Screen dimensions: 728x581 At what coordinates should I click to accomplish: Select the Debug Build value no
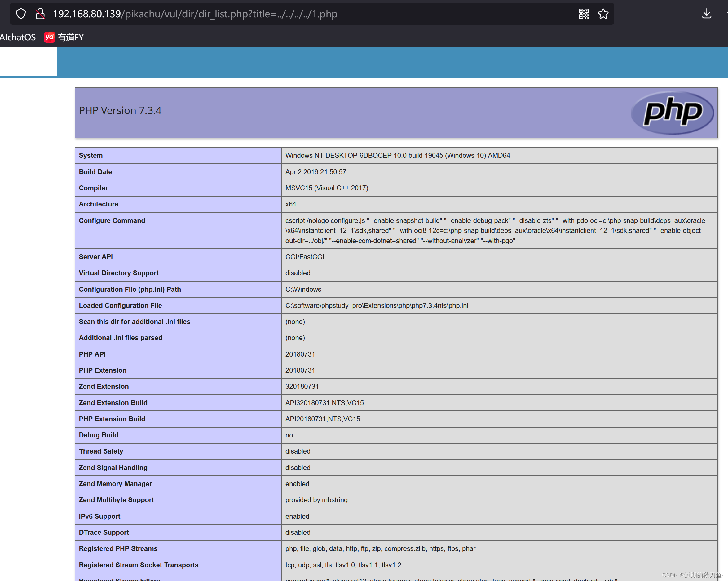click(289, 435)
